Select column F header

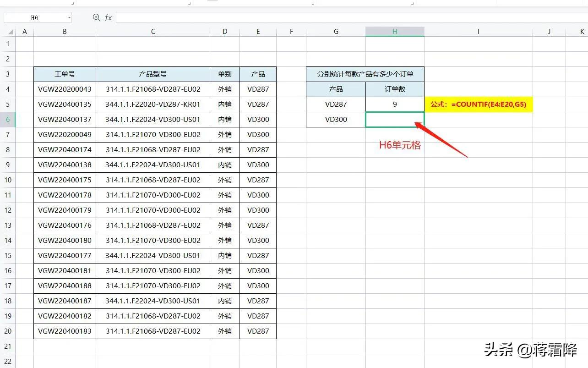point(291,32)
